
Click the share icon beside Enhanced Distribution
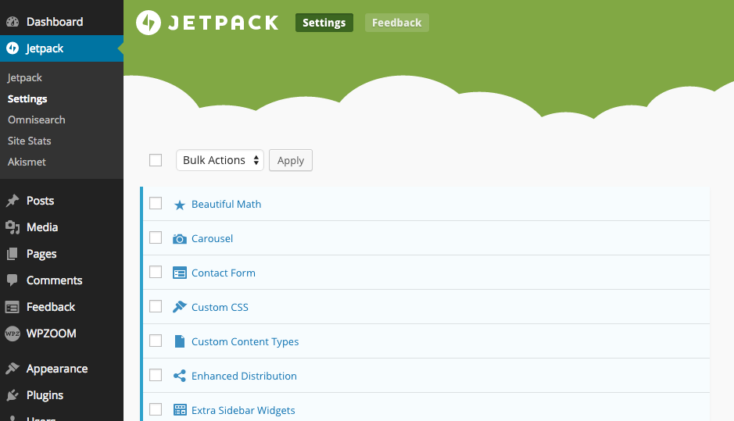coord(179,376)
